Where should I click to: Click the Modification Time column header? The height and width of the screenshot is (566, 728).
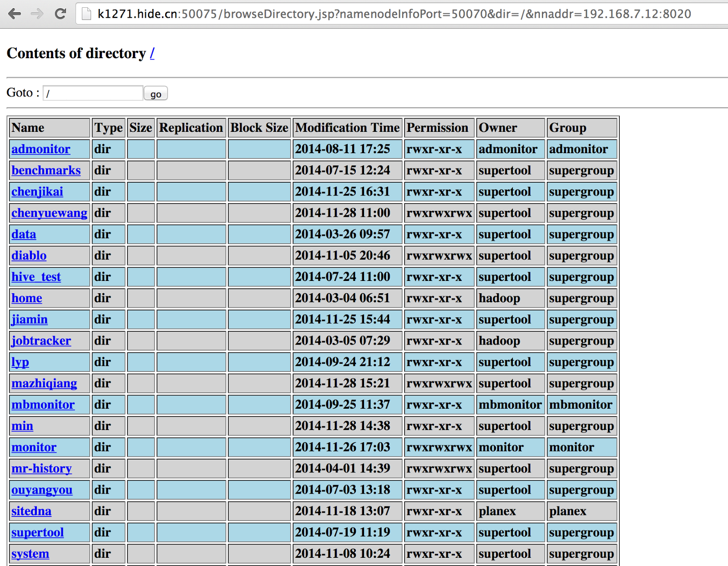point(348,128)
